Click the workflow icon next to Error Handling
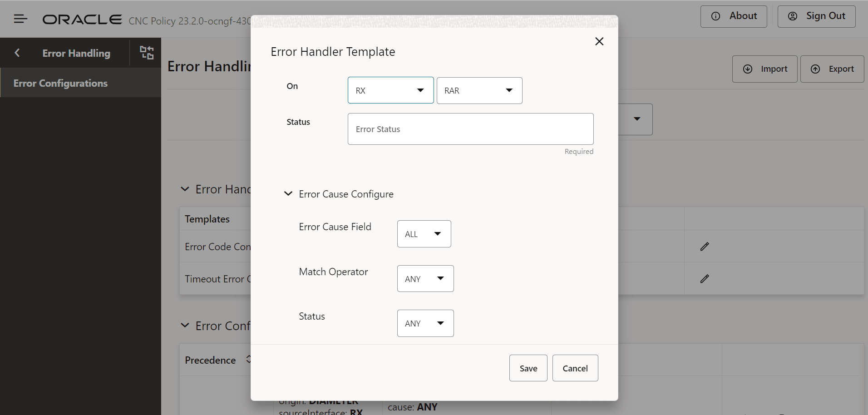Viewport: 868px width, 415px height. pyautogui.click(x=146, y=53)
